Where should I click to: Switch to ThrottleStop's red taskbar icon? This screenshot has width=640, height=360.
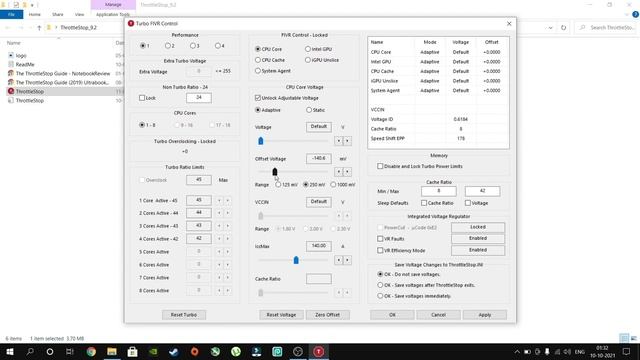click(318, 351)
